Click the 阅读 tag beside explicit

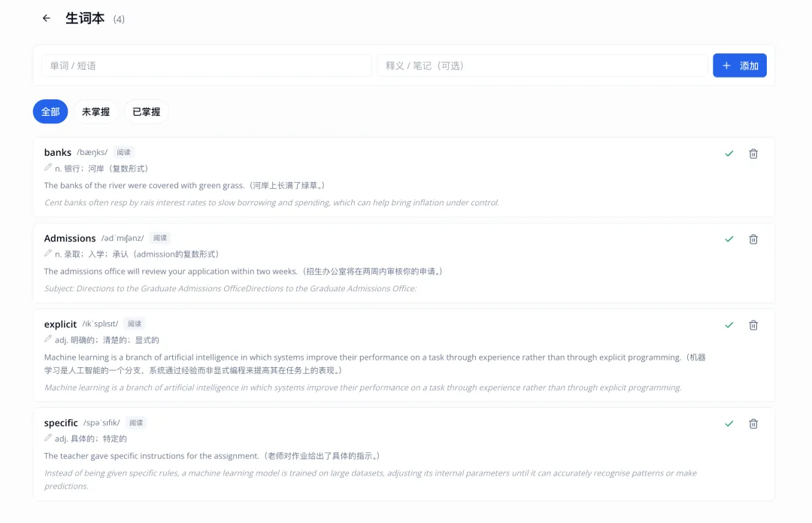click(x=135, y=324)
